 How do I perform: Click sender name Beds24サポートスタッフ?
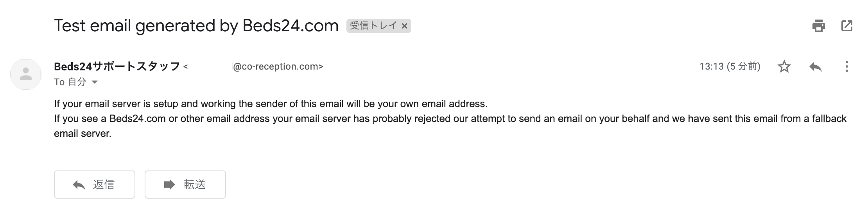117,66
